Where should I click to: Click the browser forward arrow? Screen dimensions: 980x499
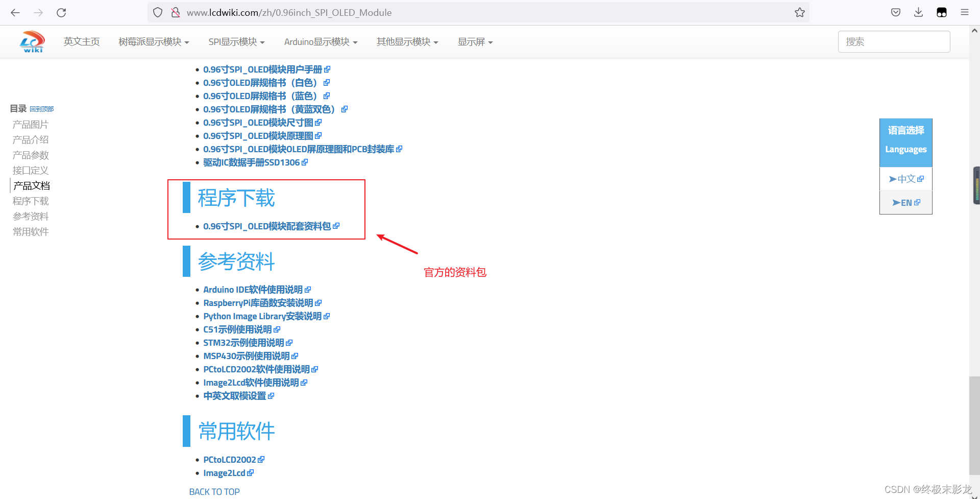point(38,12)
